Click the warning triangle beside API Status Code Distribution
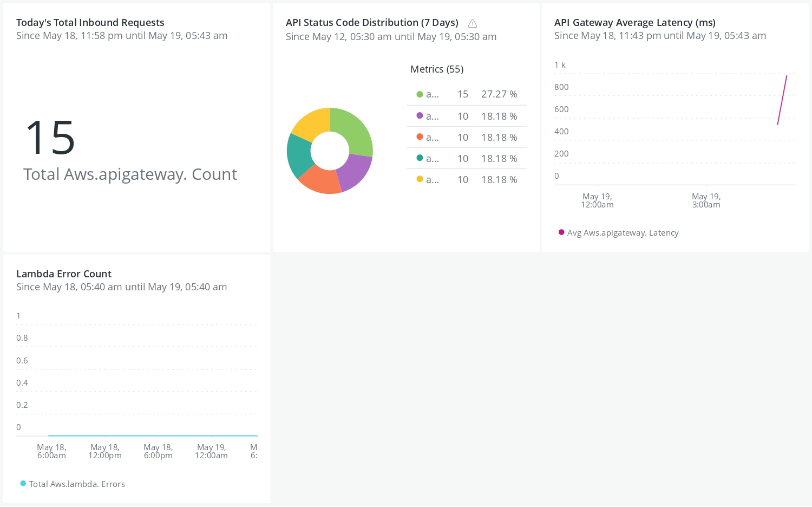Image resolution: width=812 pixels, height=507 pixels. 473,23
